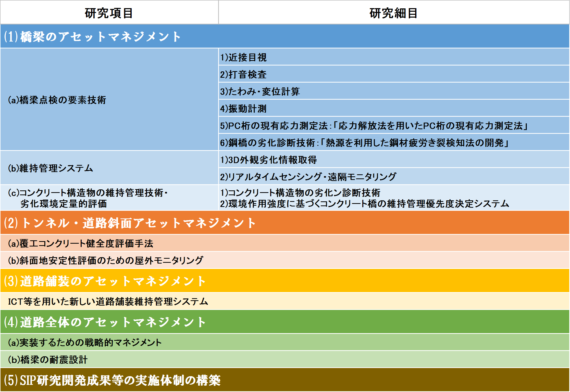The height and width of the screenshot is (392, 570).
Task: Click the 2)リアルタイムセンシング・遠隔モニタリング row
Action: click(394, 176)
